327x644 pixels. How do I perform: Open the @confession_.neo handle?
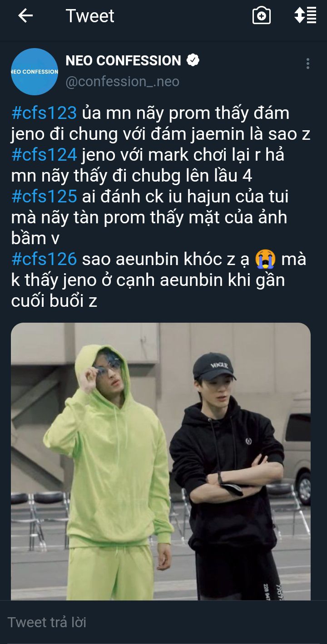click(x=123, y=81)
